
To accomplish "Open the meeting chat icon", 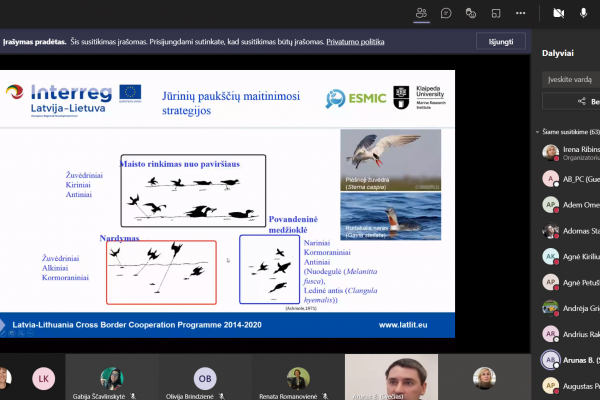I will pos(446,13).
